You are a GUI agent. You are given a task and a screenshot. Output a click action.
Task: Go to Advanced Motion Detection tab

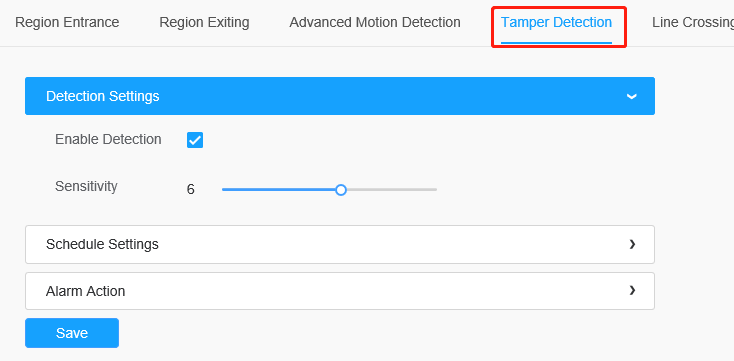[374, 22]
